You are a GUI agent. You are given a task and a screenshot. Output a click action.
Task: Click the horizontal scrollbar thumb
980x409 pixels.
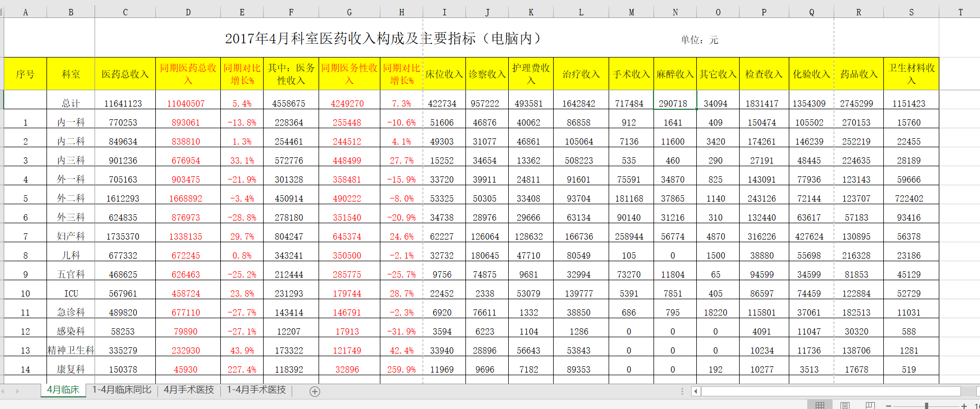[x=830, y=391]
